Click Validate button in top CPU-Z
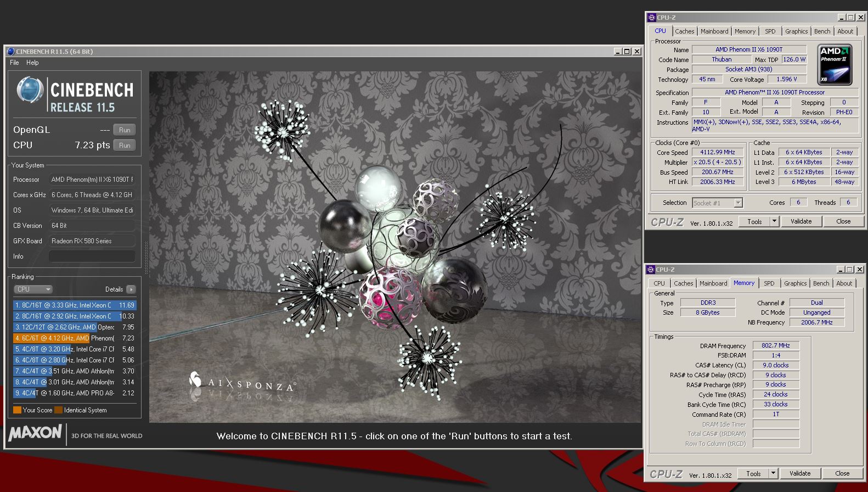Viewport: 868px width, 492px height. pos(801,221)
